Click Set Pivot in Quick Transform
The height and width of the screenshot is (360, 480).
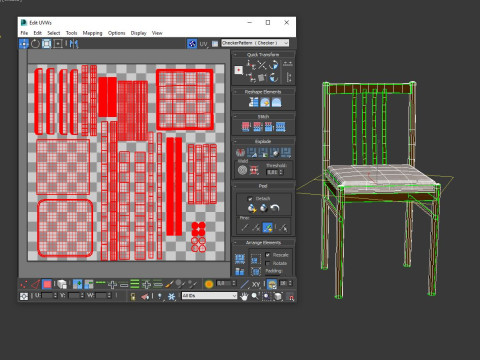(238, 70)
